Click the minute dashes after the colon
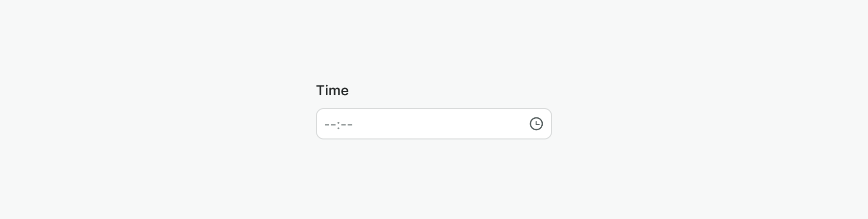Viewport: 868px width, 219px height. 347,124
